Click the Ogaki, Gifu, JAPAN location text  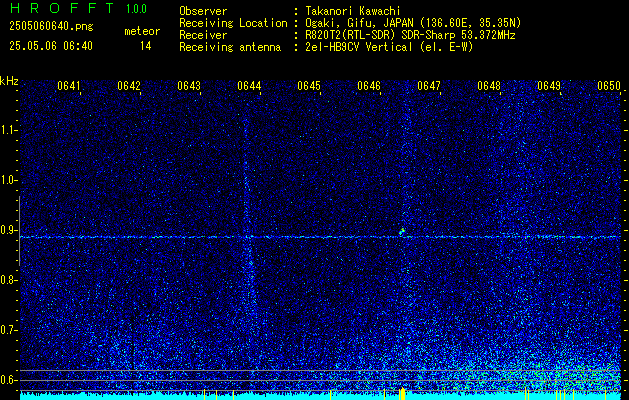pos(413,23)
